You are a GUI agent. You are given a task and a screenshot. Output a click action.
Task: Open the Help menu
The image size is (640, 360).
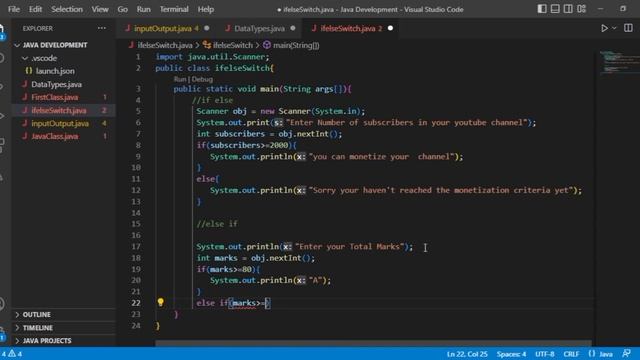point(206,9)
